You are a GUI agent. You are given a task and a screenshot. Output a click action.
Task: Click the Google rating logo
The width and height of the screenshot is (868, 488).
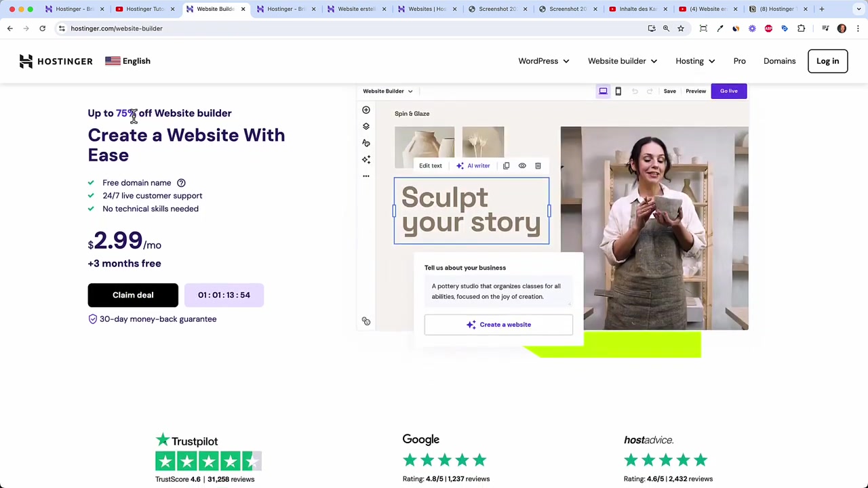click(420, 440)
